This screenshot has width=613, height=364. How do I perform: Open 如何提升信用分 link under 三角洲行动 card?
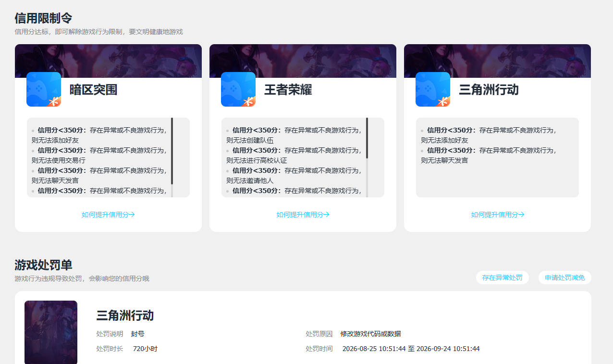click(497, 215)
